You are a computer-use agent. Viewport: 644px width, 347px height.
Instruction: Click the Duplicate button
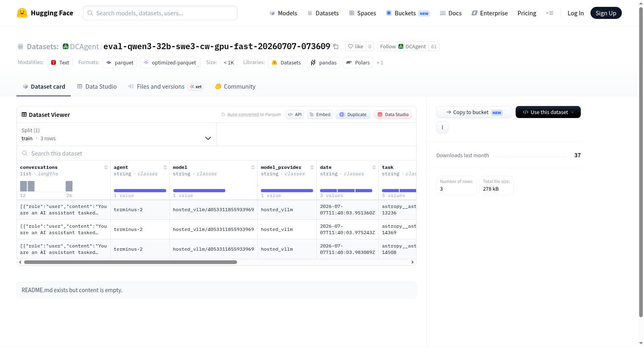353,114
